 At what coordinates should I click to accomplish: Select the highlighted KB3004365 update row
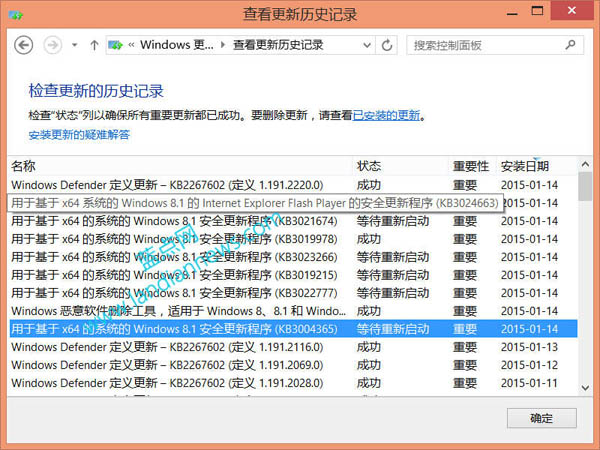pyautogui.click(x=293, y=329)
